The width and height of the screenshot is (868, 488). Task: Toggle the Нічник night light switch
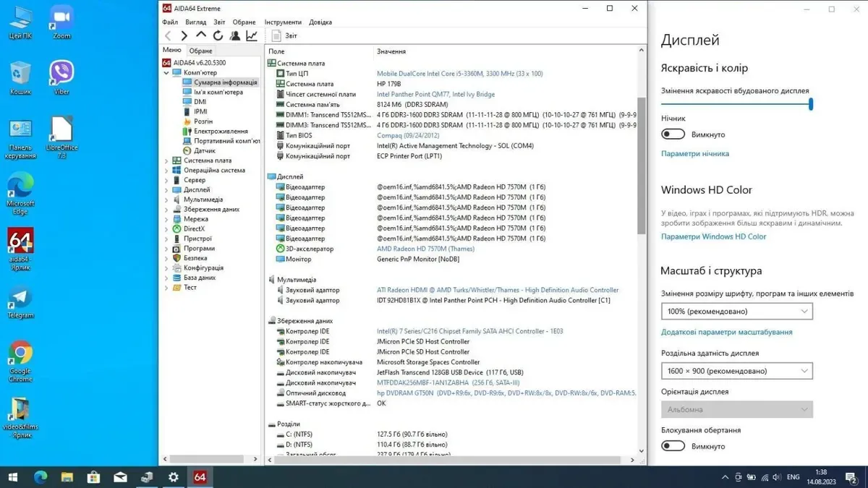coord(673,134)
